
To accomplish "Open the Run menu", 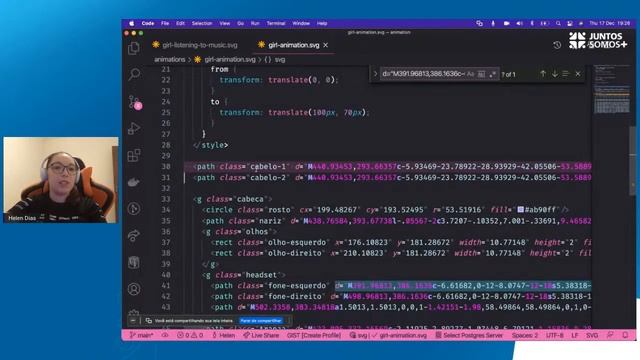I will (x=255, y=24).
